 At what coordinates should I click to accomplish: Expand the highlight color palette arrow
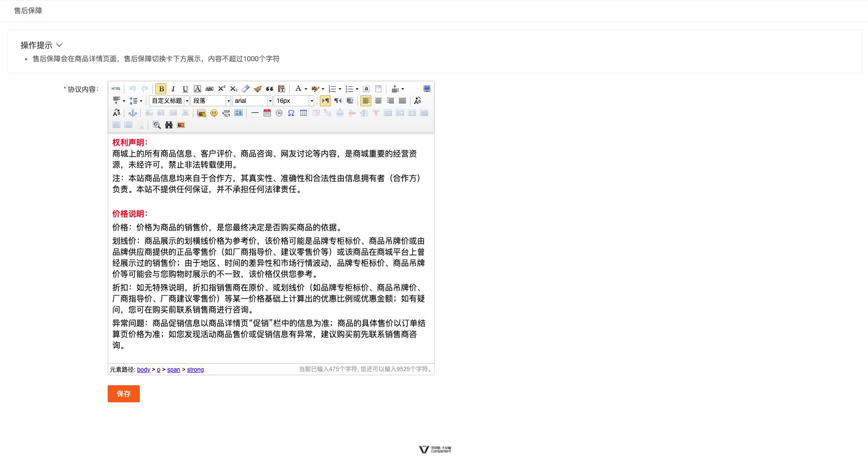323,89
